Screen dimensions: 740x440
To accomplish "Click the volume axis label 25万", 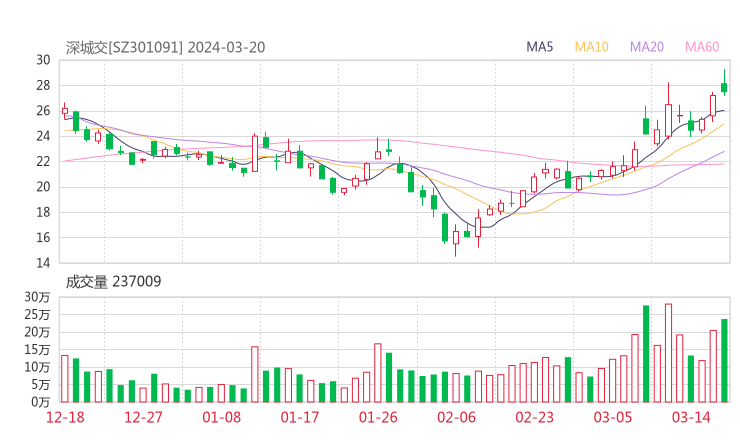I will click(x=37, y=315).
